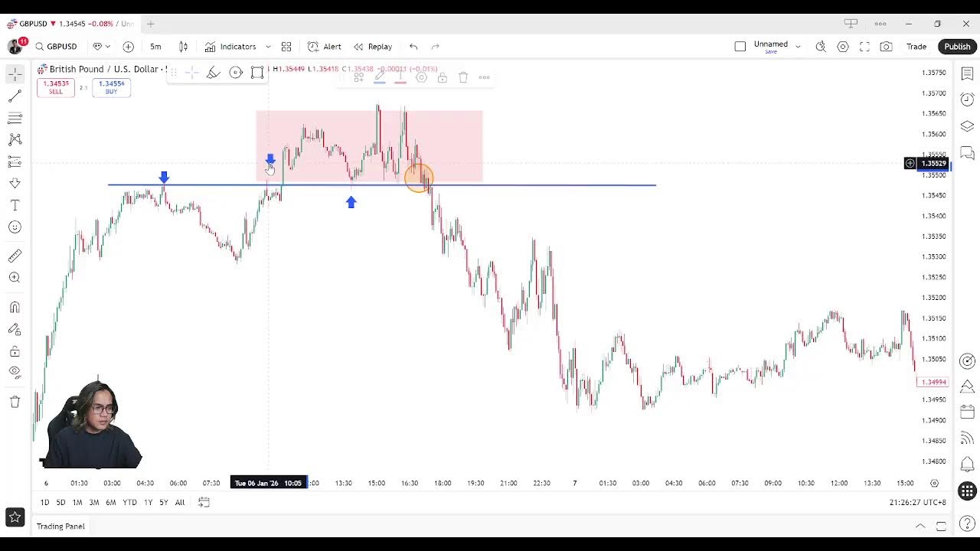Viewport: 980px width, 551px height.
Task: Open the Chats sidebar icon
Action: 967,153
